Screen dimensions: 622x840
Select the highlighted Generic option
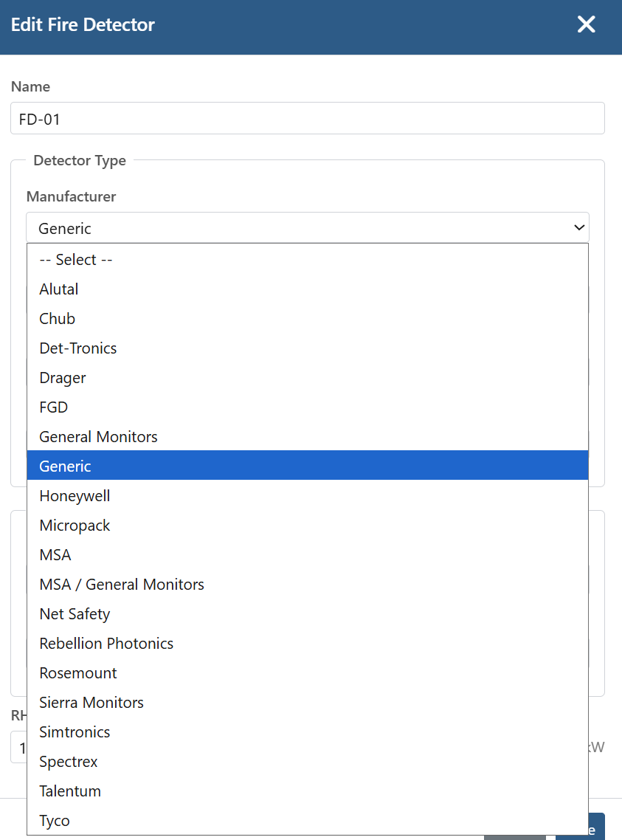pos(308,466)
